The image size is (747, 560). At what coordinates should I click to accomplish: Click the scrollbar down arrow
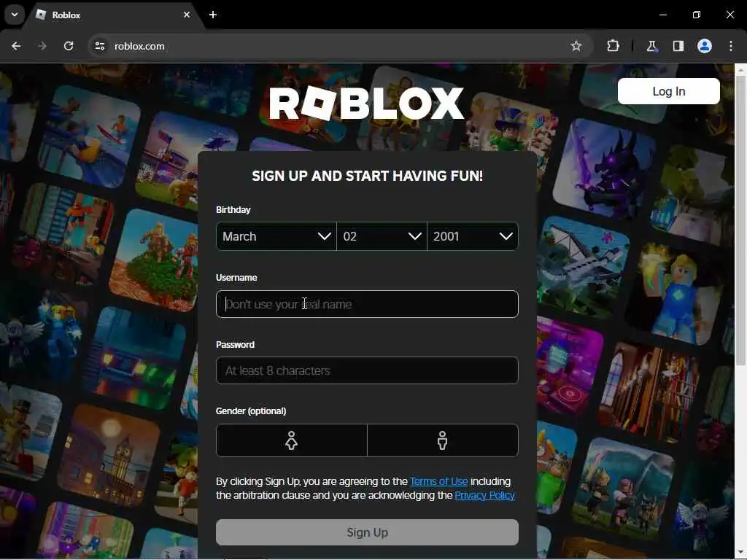[740, 553]
